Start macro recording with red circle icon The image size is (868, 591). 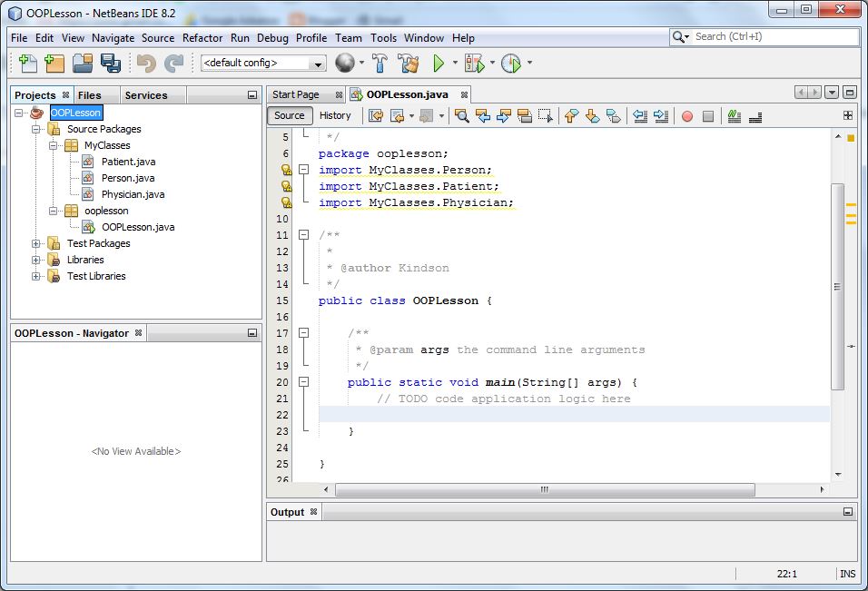[x=687, y=116]
